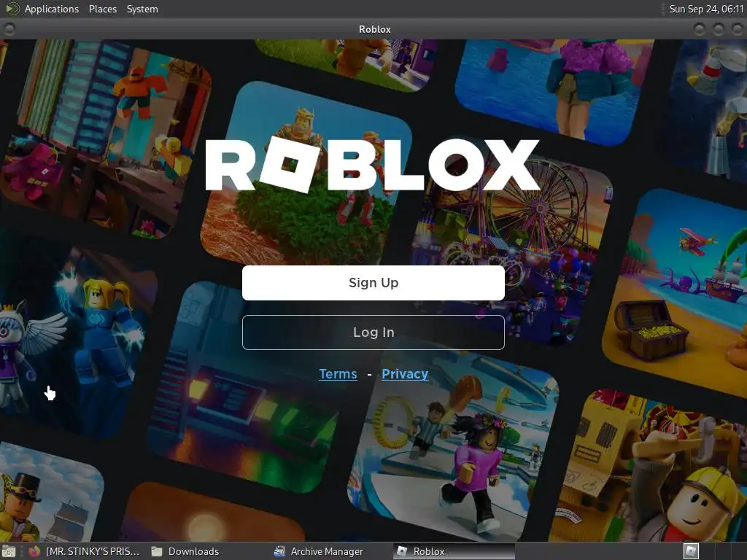This screenshot has height=560, width=747.
Task: Open the Privacy link
Action: (x=405, y=374)
